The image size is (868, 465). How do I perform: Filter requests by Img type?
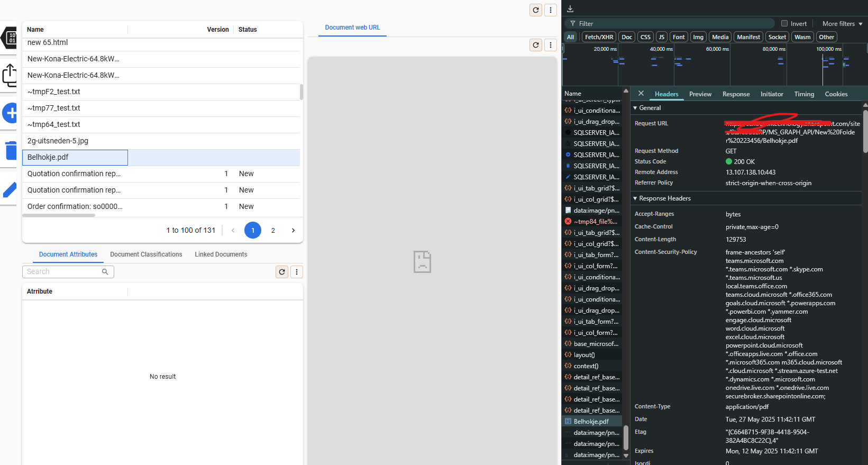(698, 37)
